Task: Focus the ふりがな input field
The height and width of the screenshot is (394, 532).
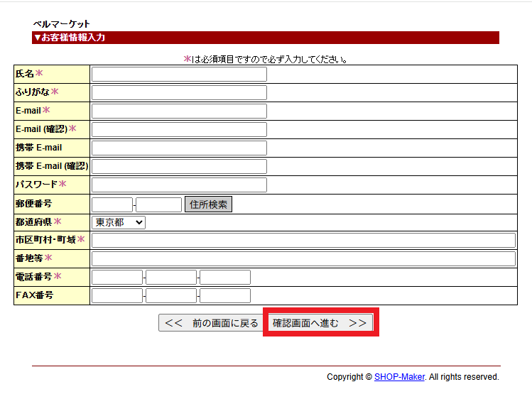Action: pos(179,93)
